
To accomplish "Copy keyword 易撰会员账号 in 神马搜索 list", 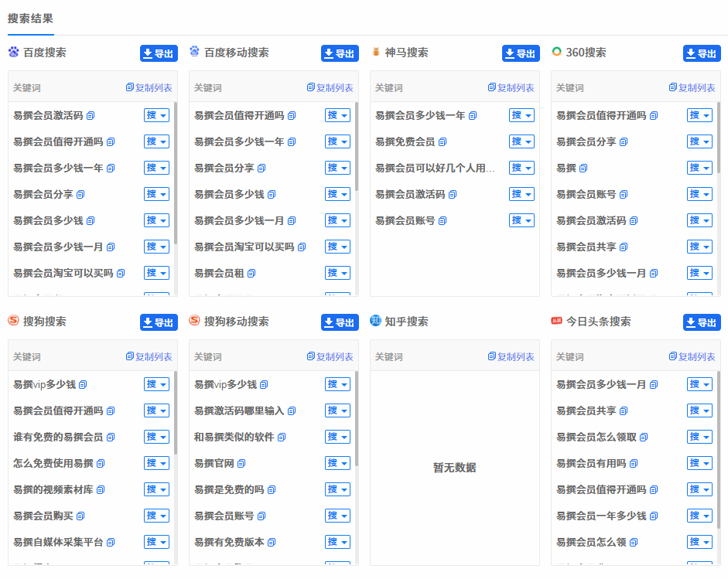I will [x=443, y=220].
